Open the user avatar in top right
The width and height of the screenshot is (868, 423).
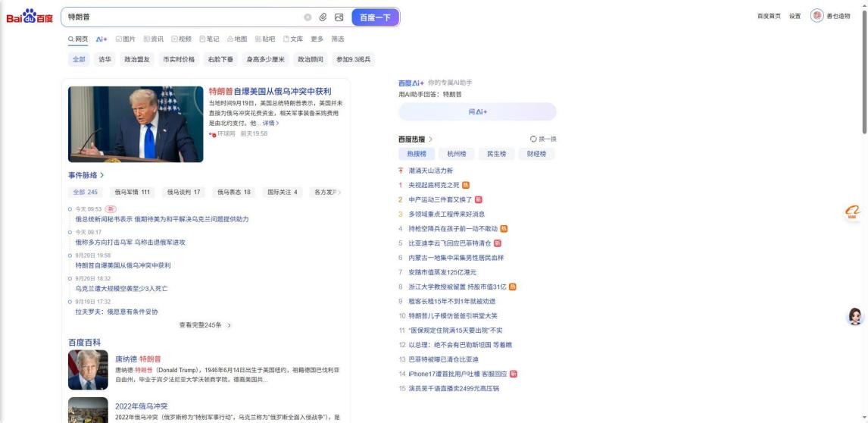816,15
